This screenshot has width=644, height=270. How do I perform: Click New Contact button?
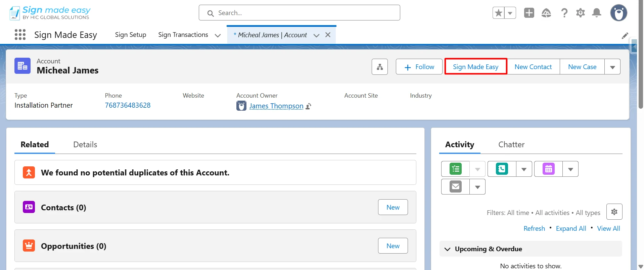tap(533, 67)
